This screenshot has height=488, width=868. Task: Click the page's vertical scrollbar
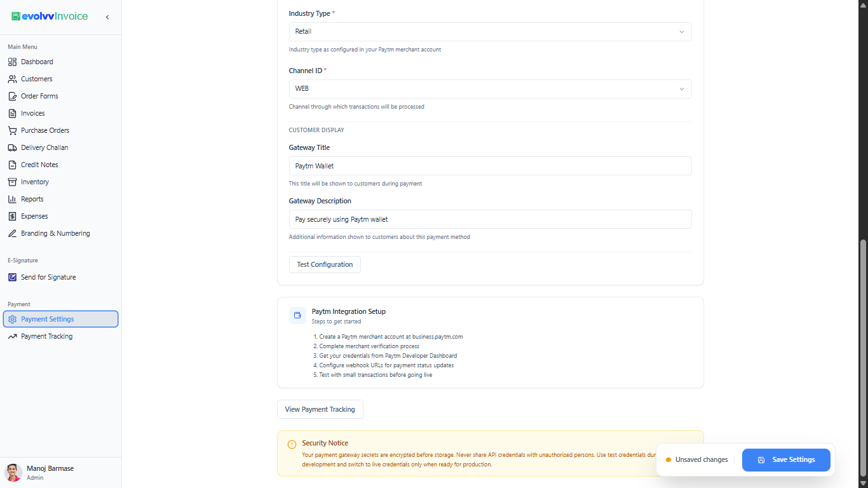(863, 357)
